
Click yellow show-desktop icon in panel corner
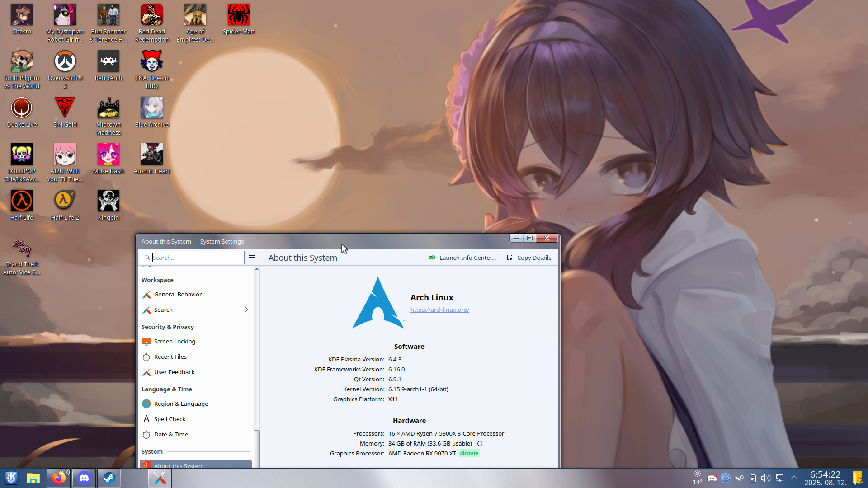pos(858,478)
